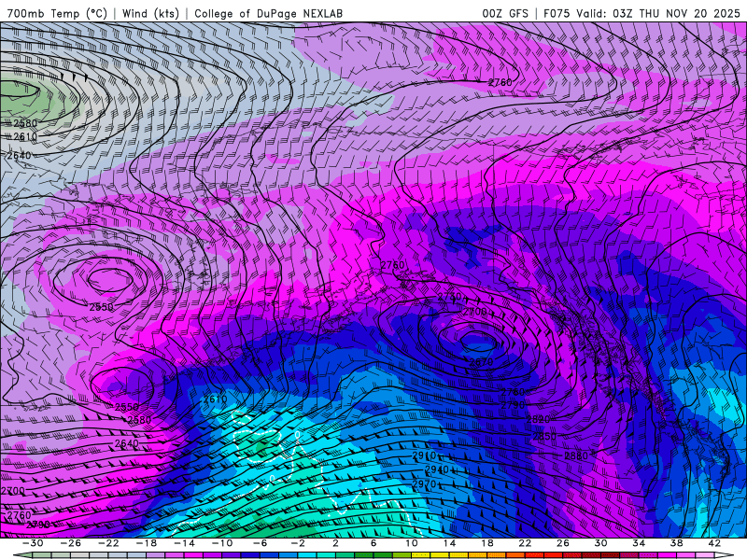Click the -2 value on temperature scale
The image size is (747, 560).
(x=298, y=543)
